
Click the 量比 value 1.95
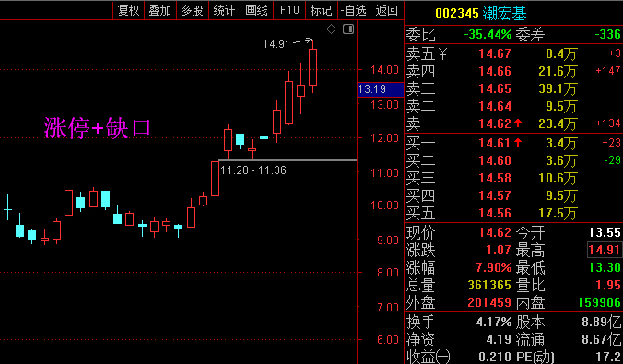coord(608,285)
